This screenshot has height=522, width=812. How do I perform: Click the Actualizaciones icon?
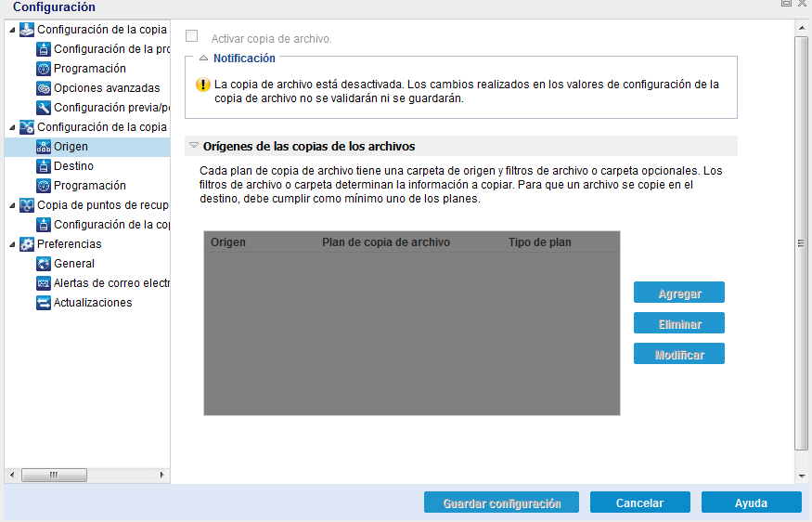click(44, 303)
